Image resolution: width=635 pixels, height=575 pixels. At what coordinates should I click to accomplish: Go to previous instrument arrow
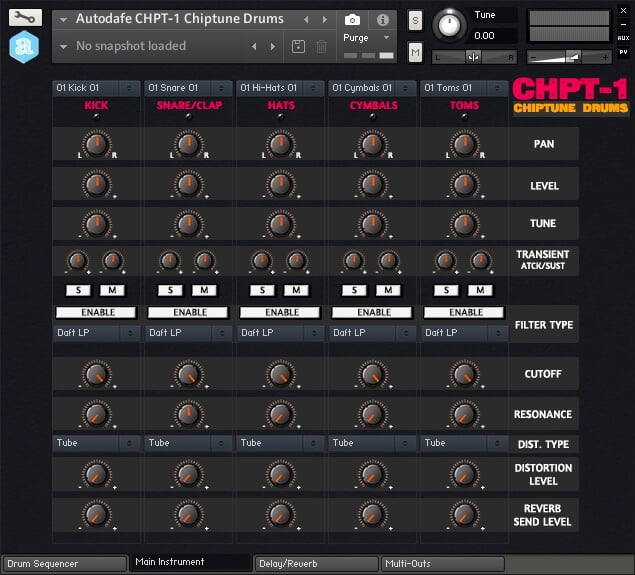pos(306,19)
